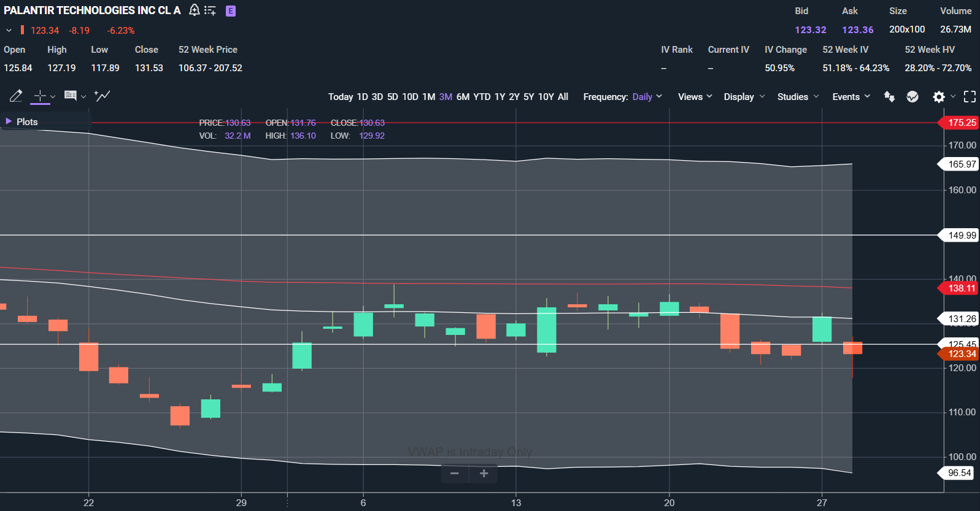This screenshot has width=980, height=511.
Task: Choose the 6M time range
Action: tap(463, 97)
